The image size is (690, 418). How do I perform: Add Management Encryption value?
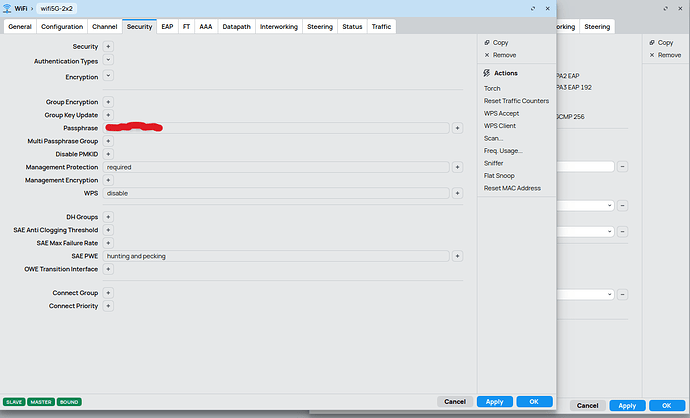[x=108, y=180]
